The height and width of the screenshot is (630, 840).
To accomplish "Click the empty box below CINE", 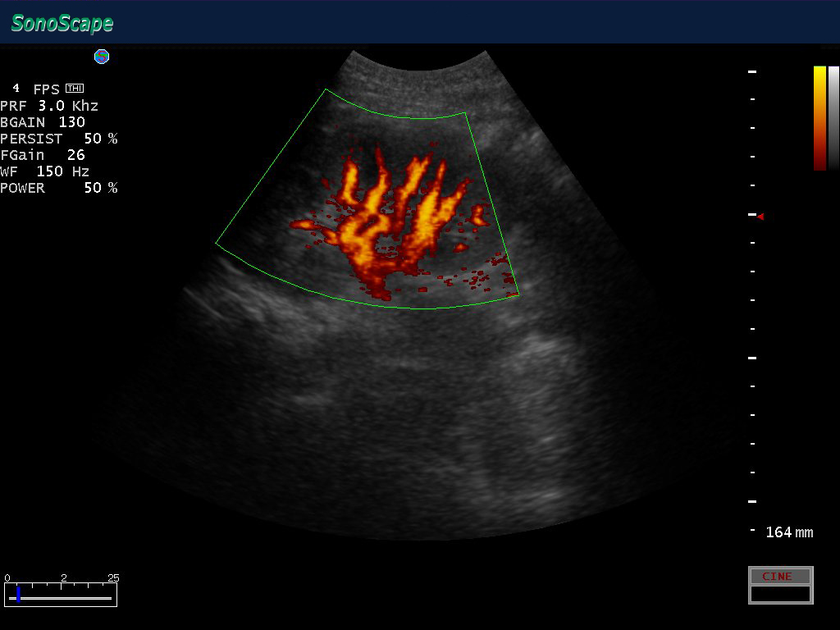I will pyautogui.click(x=780, y=594).
